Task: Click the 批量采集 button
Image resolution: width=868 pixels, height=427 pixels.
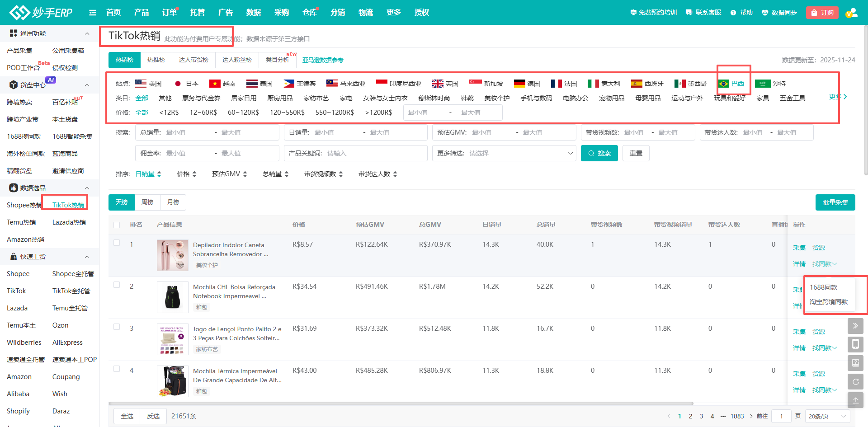Action: [835, 202]
